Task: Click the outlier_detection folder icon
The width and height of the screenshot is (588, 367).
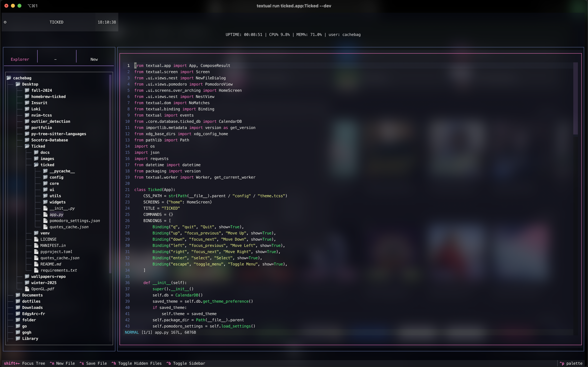Action: coord(27,121)
